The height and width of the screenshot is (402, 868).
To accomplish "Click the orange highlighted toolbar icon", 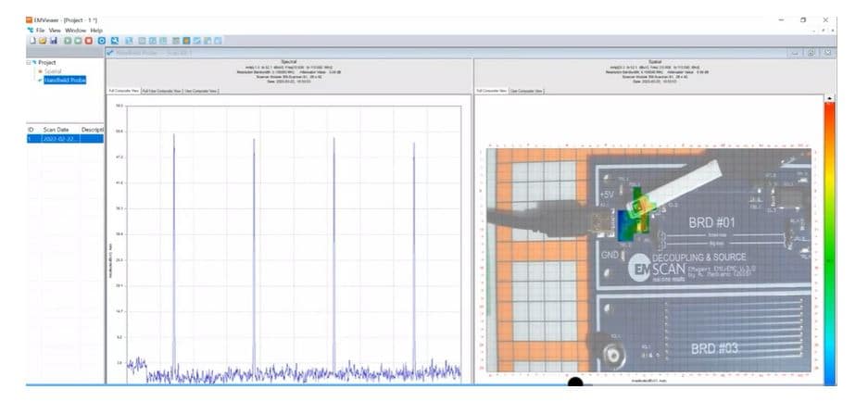I will click(x=185, y=41).
